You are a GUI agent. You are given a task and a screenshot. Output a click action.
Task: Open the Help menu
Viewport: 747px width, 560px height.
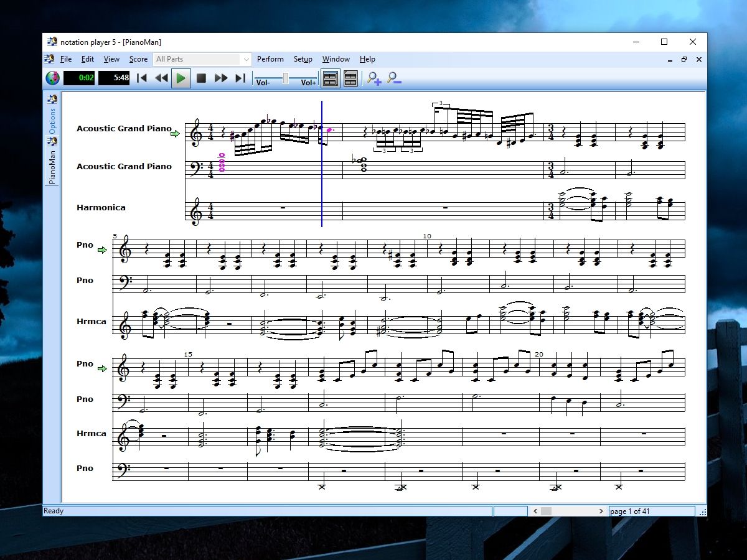pos(367,59)
